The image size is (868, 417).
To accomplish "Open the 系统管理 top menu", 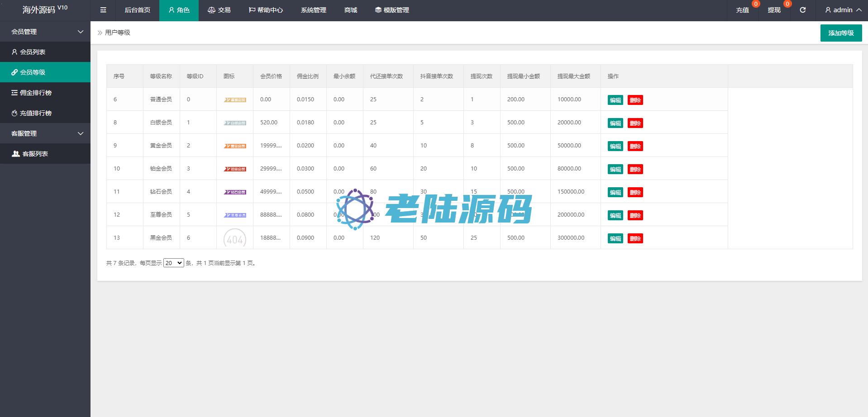I will (313, 10).
